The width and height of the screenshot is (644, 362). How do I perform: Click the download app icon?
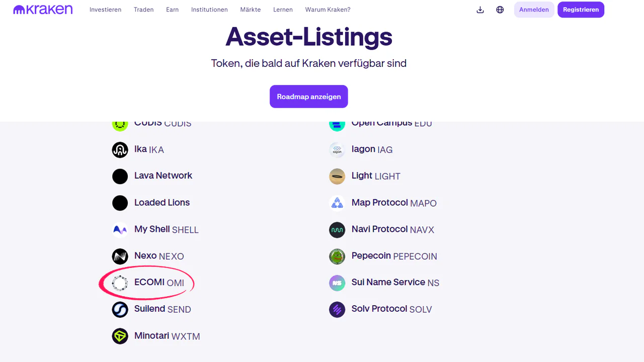(480, 10)
